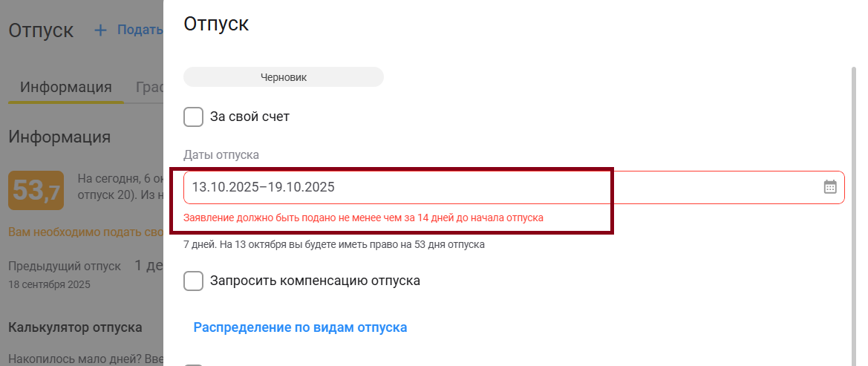Screen dimensions: 868x366
Task: Select the "Калькулятор отпуска" heading
Action: click(x=75, y=327)
